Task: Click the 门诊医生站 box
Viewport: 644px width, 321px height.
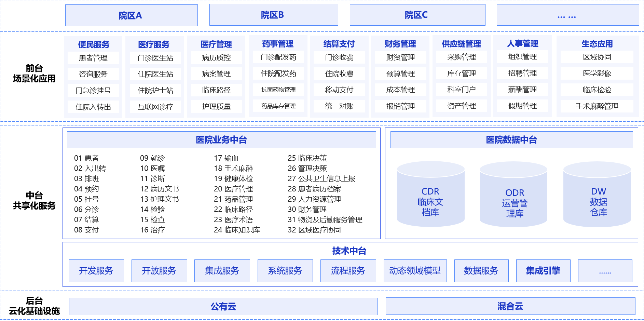Action: [155, 58]
